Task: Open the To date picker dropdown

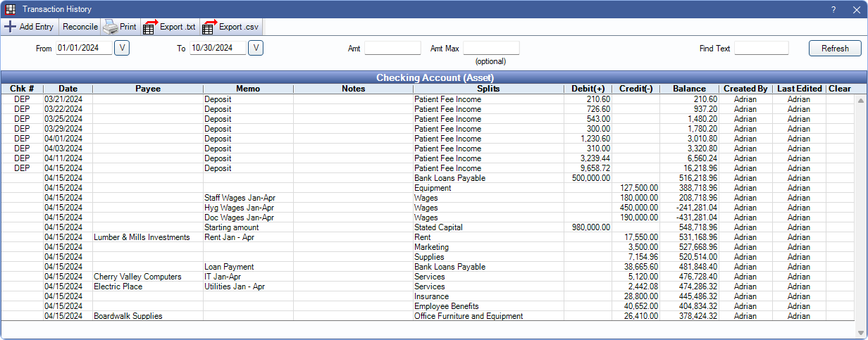Action: tap(256, 48)
